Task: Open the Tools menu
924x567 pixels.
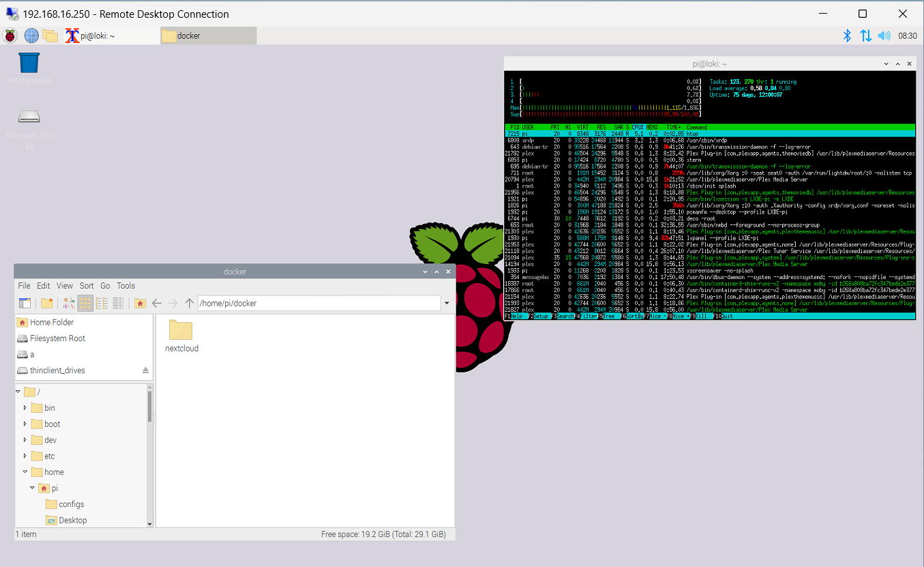Action: click(125, 285)
